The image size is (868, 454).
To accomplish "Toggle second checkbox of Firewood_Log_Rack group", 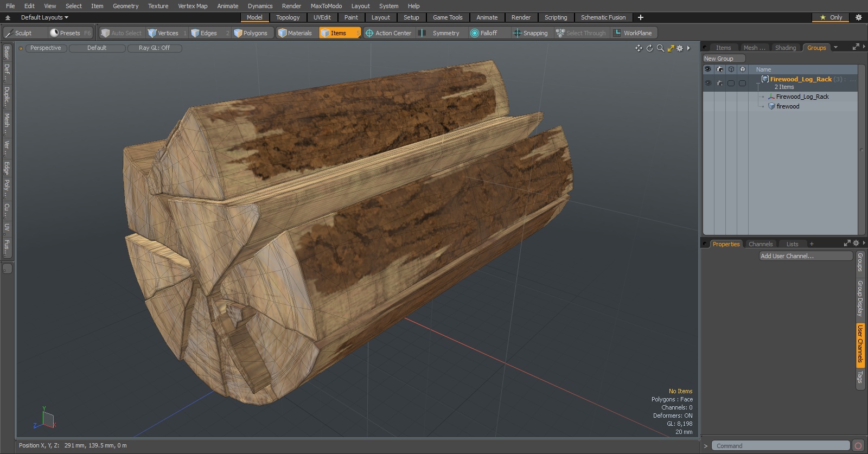I will 742,83.
